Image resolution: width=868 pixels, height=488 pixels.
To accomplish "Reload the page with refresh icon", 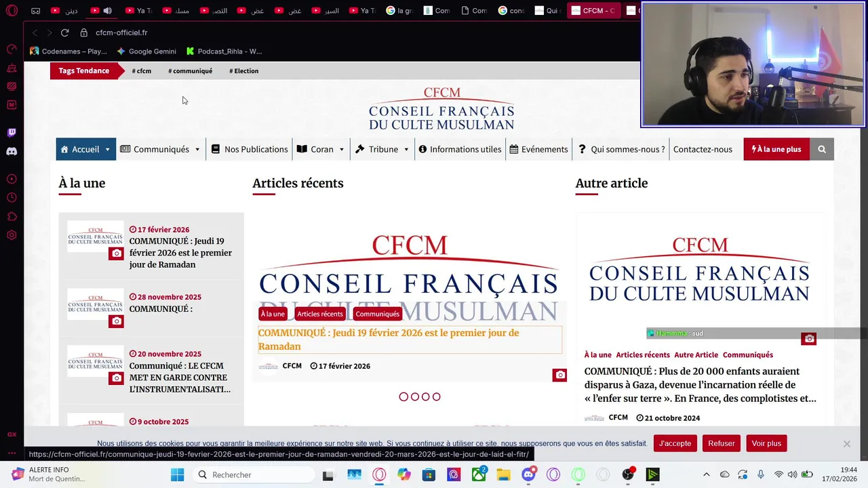I will click(64, 33).
